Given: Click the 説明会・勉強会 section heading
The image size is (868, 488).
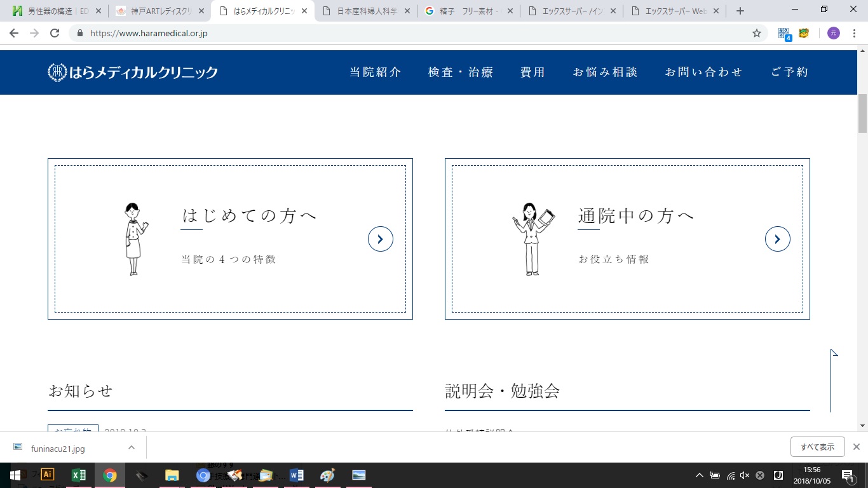Looking at the screenshot, I should (x=503, y=391).
